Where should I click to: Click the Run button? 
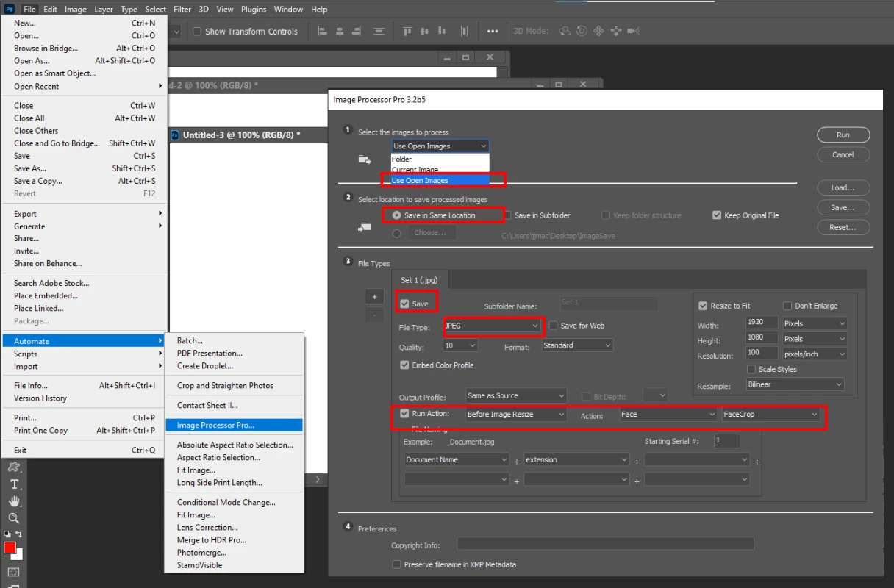[x=843, y=135]
